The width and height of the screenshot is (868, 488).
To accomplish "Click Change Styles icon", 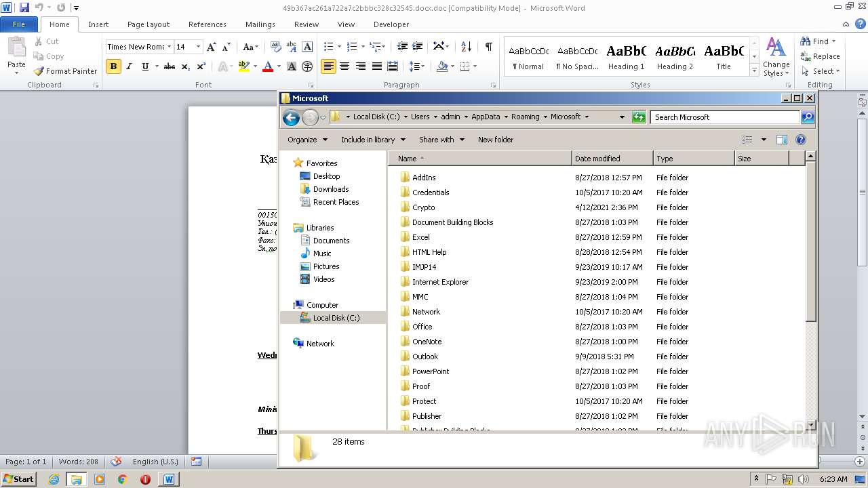I will point(776,57).
